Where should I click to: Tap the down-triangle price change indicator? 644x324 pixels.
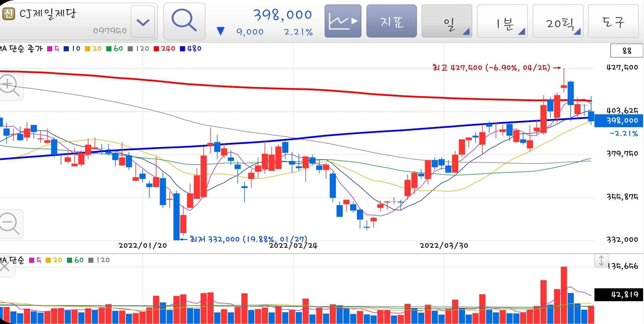pos(220,31)
